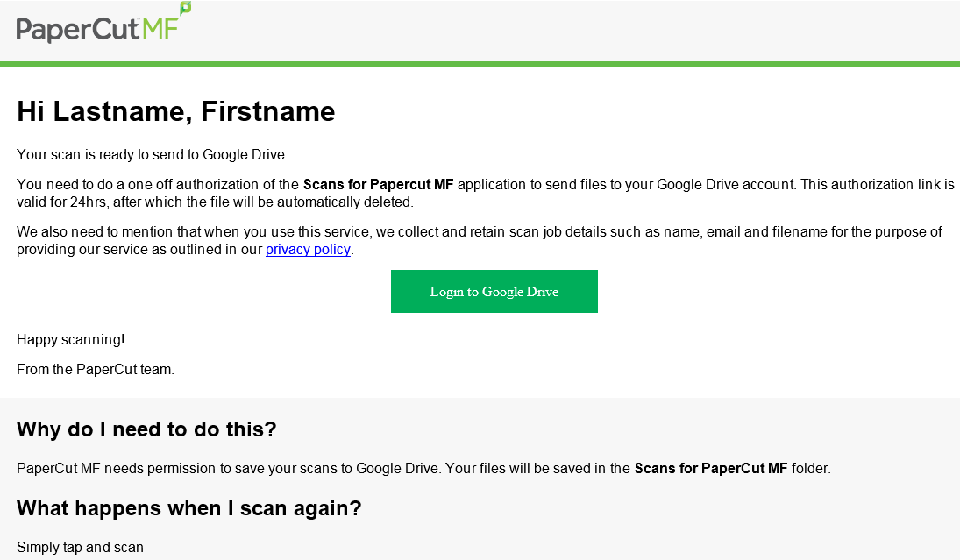
Task: Open the privacy policy link
Action: click(308, 249)
